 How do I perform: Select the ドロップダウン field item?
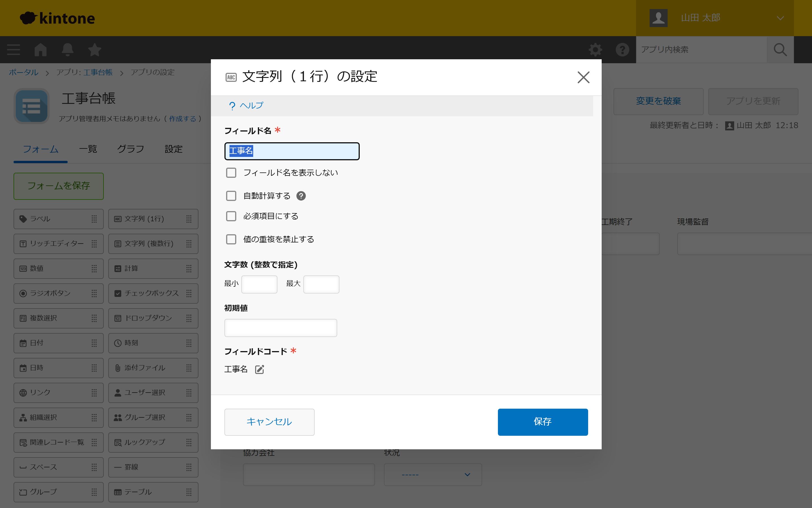tap(153, 319)
